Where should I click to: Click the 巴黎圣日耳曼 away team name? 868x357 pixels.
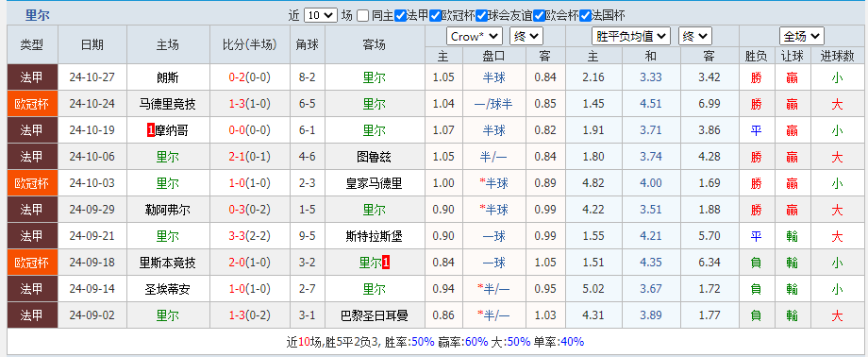[x=375, y=316]
